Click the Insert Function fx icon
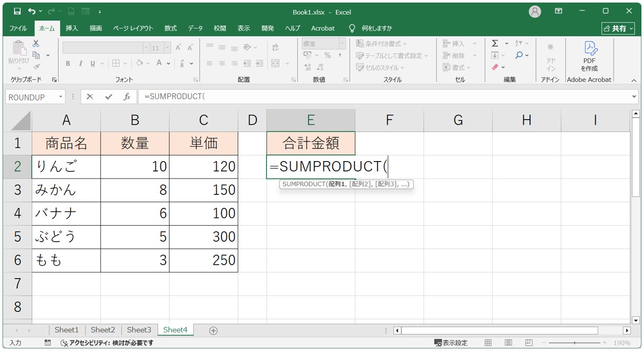 [x=127, y=97]
